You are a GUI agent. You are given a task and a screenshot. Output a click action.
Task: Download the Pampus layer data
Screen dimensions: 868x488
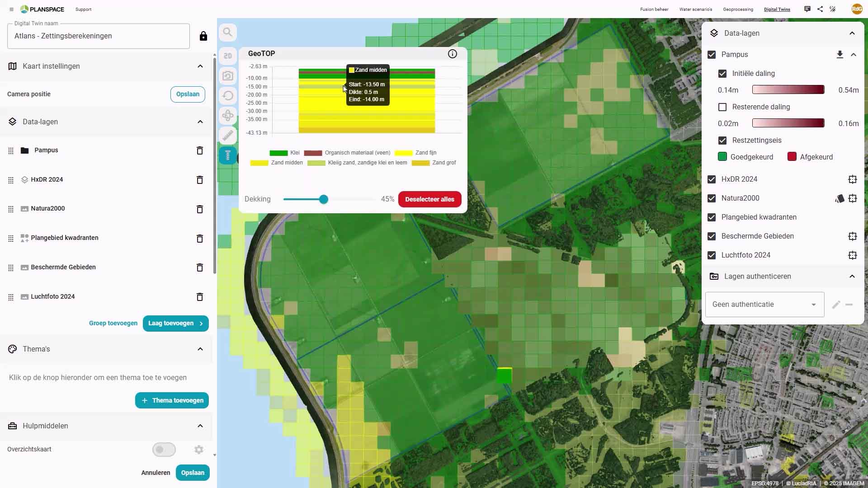[x=840, y=55]
